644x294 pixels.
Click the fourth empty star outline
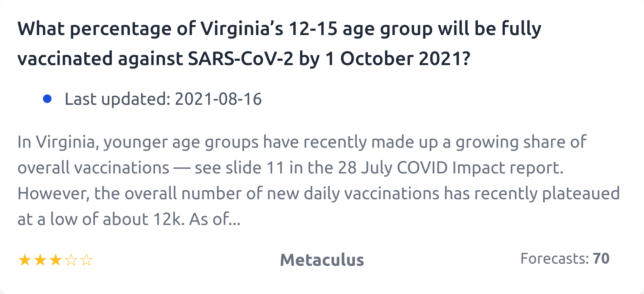[x=71, y=260]
